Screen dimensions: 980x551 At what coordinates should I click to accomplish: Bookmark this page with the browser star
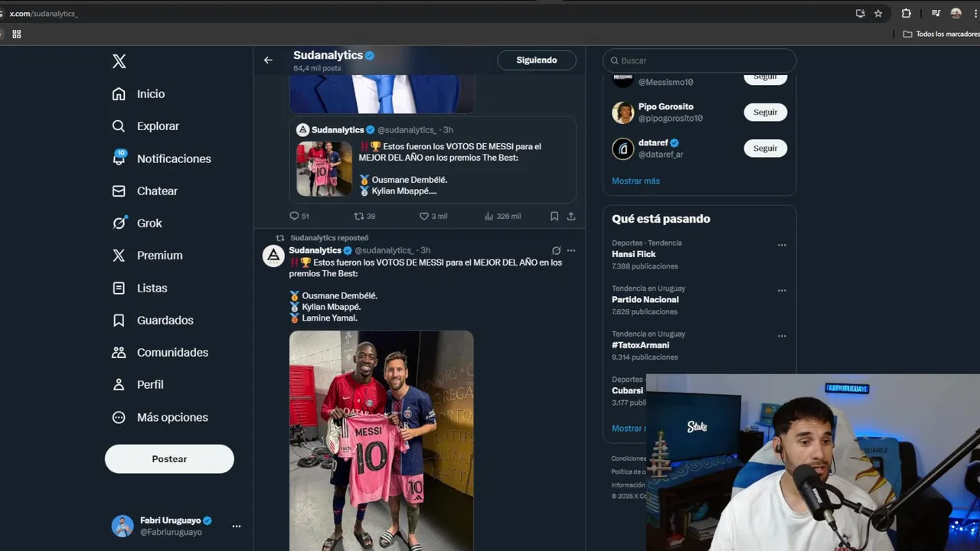pyautogui.click(x=878, y=13)
